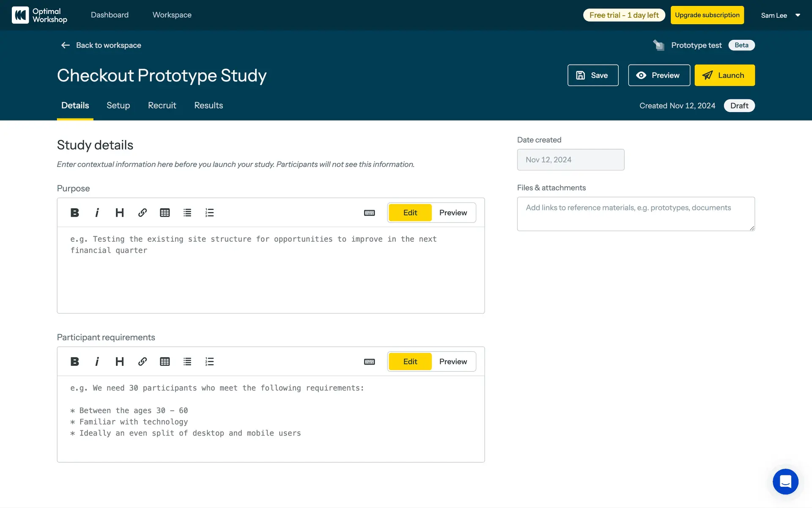Toggle bold in Purpose editor
Screen dimensions: 812x508
coord(75,213)
